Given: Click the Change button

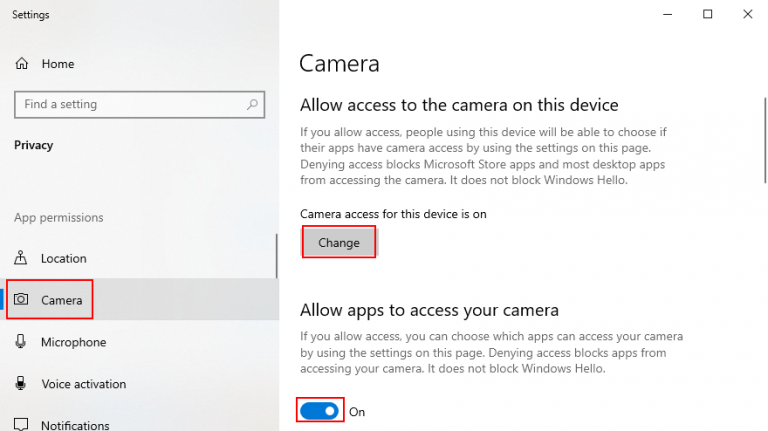Looking at the screenshot, I should pyautogui.click(x=339, y=243).
